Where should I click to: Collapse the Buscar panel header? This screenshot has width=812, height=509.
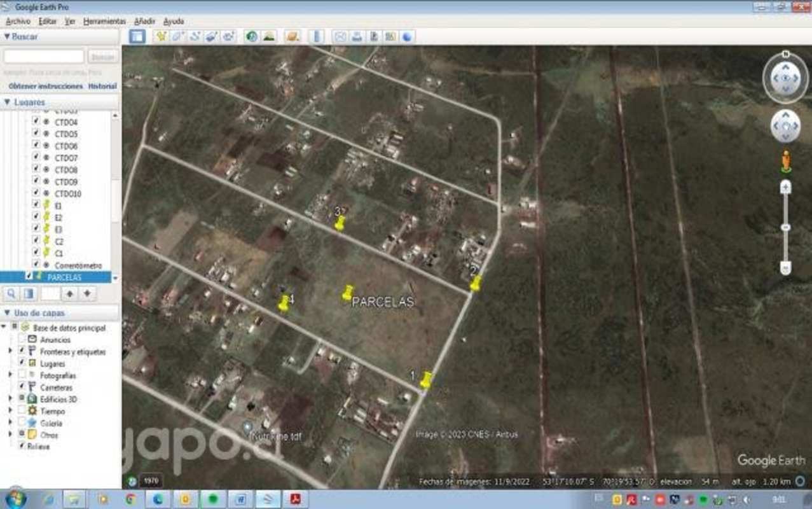(x=7, y=37)
